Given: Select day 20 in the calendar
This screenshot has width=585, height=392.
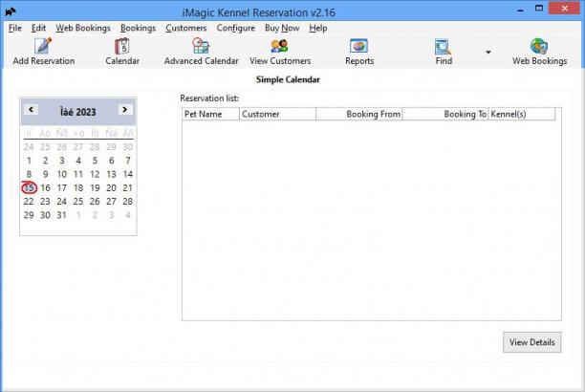Looking at the screenshot, I should 111,187.
